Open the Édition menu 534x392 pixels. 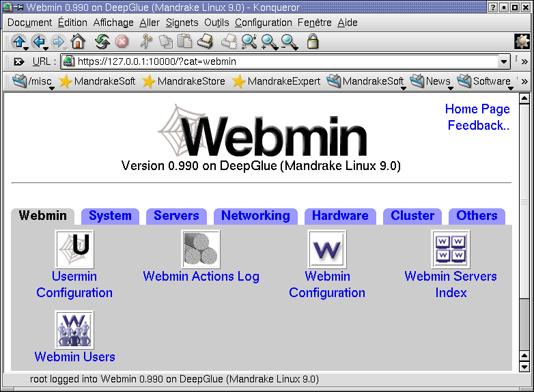(x=72, y=23)
